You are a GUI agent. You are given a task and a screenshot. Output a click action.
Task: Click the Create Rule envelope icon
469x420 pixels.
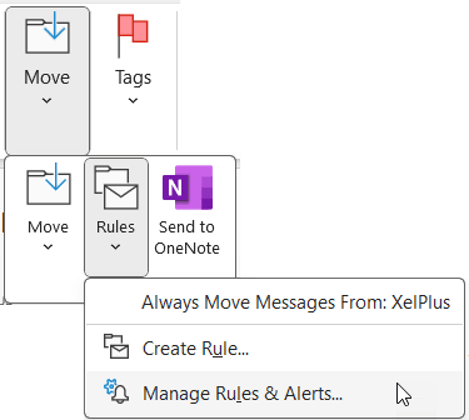coord(116,347)
